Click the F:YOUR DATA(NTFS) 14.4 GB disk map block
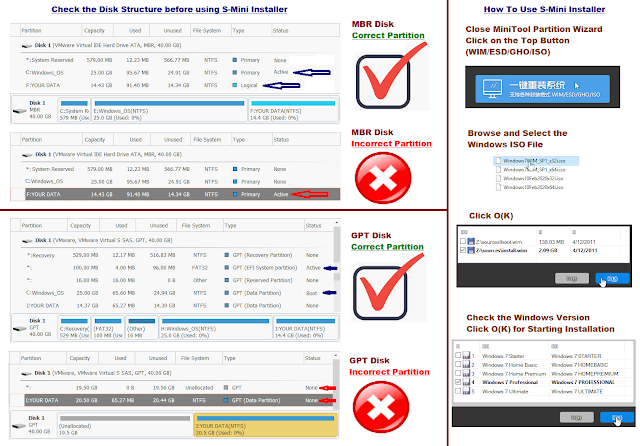The width and height of the screenshot is (640, 446). [x=293, y=110]
